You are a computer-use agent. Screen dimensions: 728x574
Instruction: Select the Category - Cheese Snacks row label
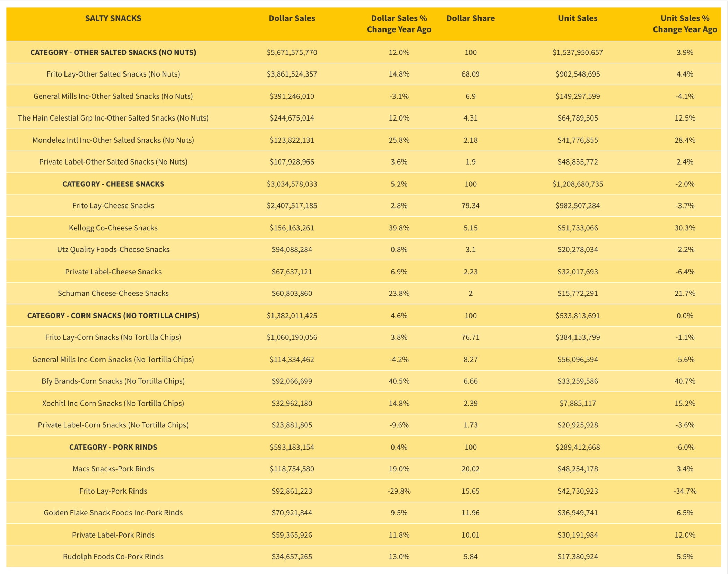(113, 184)
